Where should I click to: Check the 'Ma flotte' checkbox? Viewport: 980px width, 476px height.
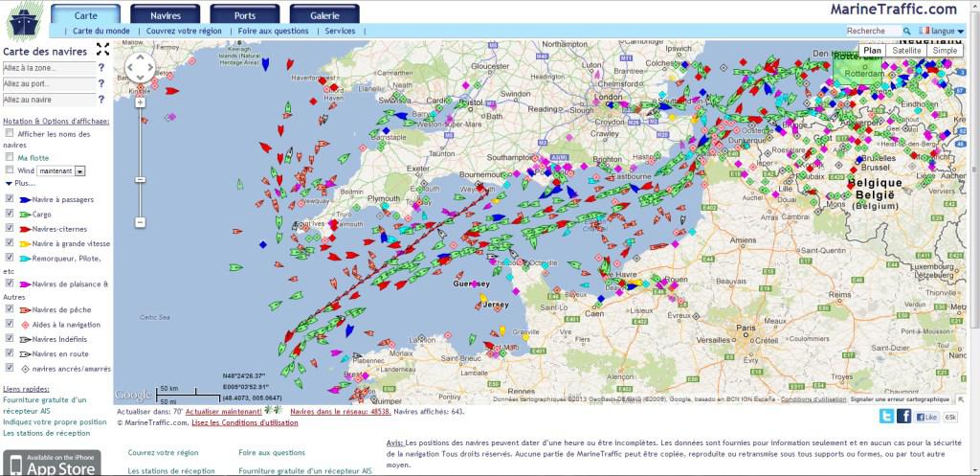coord(10,158)
